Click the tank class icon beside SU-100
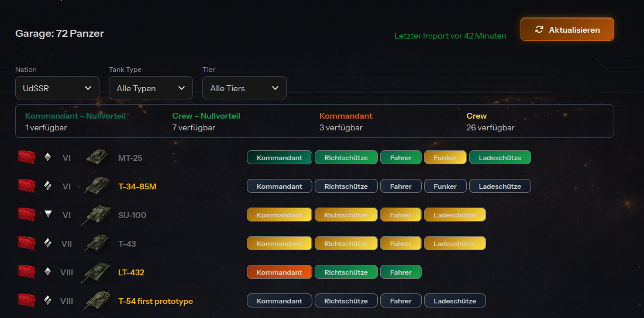 click(x=48, y=215)
